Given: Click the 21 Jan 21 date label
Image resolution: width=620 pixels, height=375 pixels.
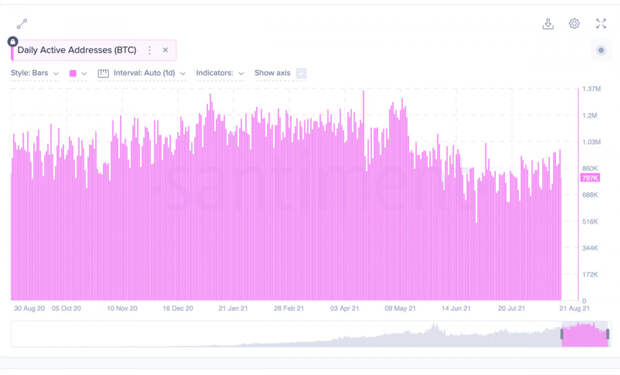Looking at the screenshot, I should point(233,308).
